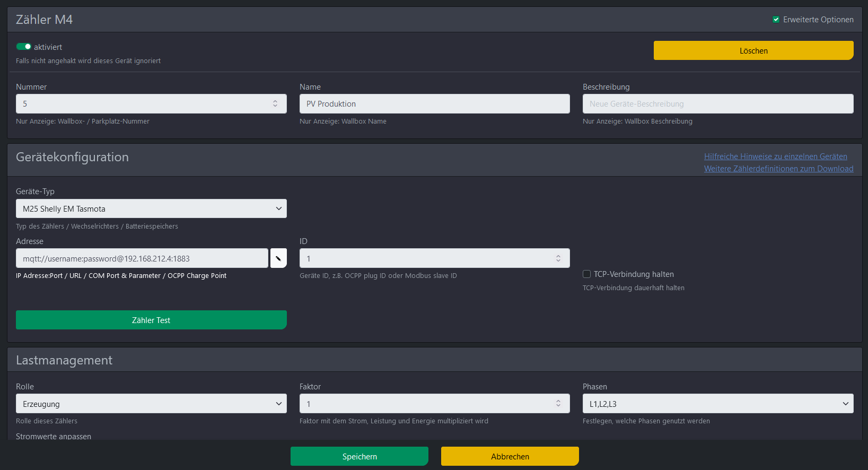Open Hilfreiche Hinweise zu einzelnen Geräten link
Screen dimensions: 868x470
point(776,156)
